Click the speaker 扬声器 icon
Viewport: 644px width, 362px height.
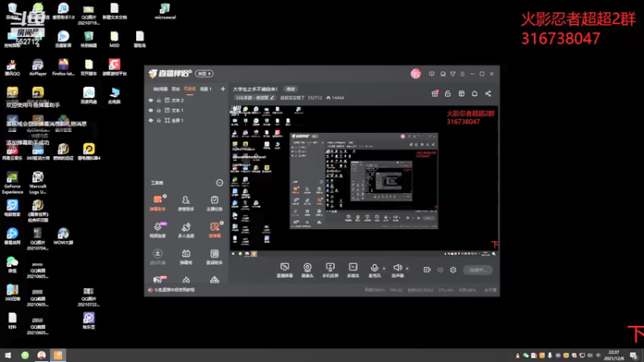tap(397, 268)
